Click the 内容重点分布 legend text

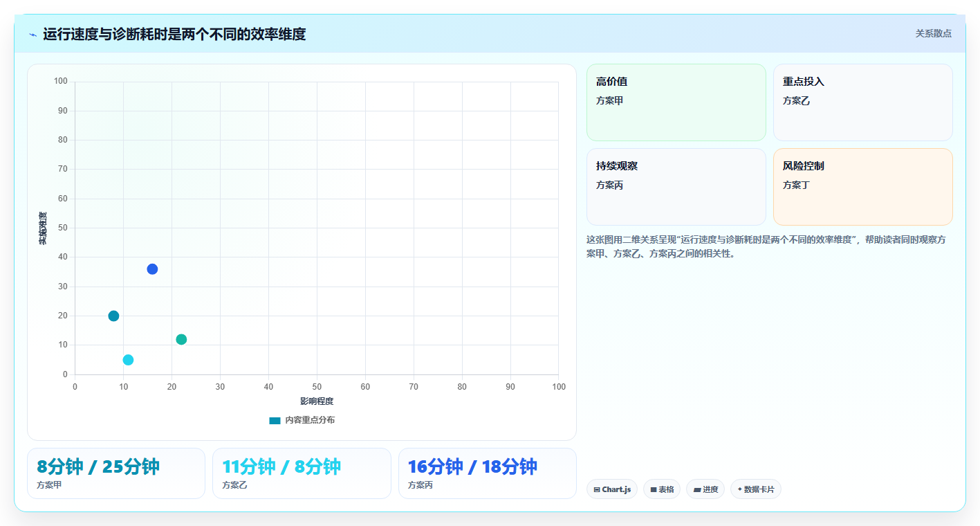click(310, 420)
